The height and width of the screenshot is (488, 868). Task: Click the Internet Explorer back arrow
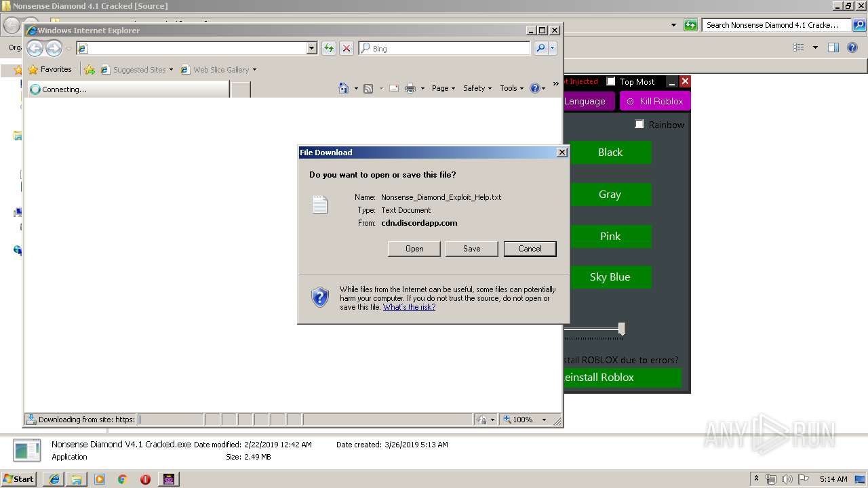pyautogui.click(x=35, y=48)
